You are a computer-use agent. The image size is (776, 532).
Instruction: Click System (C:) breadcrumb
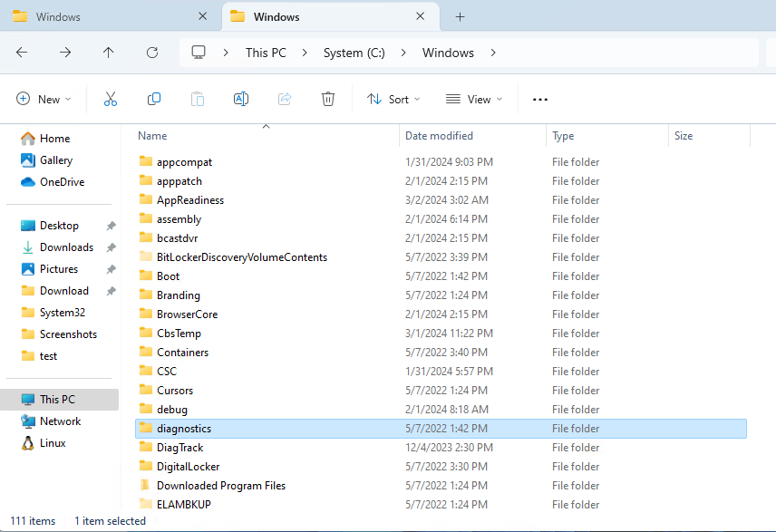(354, 53)
